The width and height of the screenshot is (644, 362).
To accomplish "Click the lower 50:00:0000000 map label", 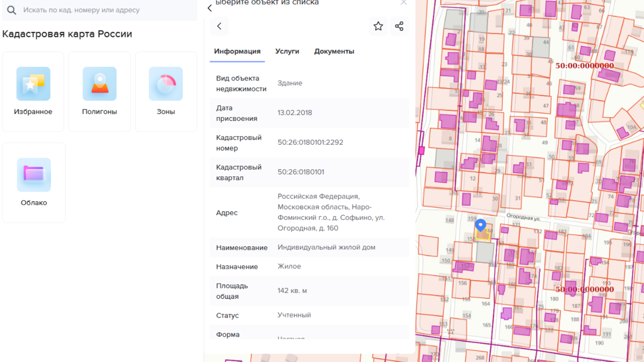I will click(584, 289).
